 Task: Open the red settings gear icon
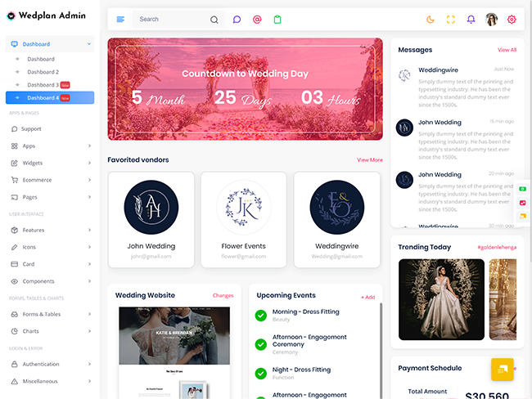pos(512,19)
